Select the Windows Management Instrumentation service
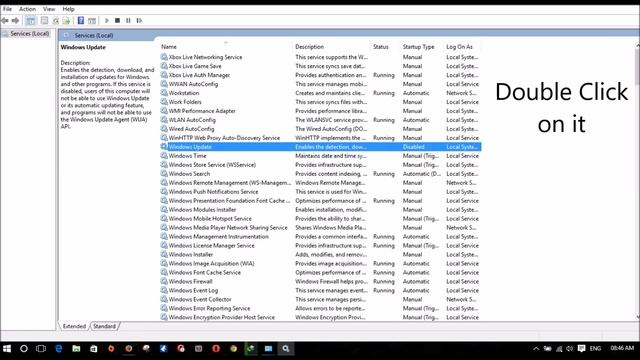Viewport: 640px width, 360px height. 320,237
